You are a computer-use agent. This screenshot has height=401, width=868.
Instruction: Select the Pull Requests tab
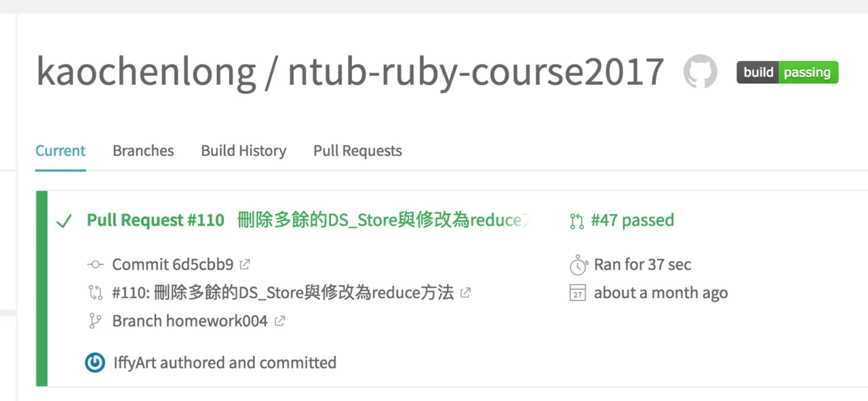coord(357,150)
